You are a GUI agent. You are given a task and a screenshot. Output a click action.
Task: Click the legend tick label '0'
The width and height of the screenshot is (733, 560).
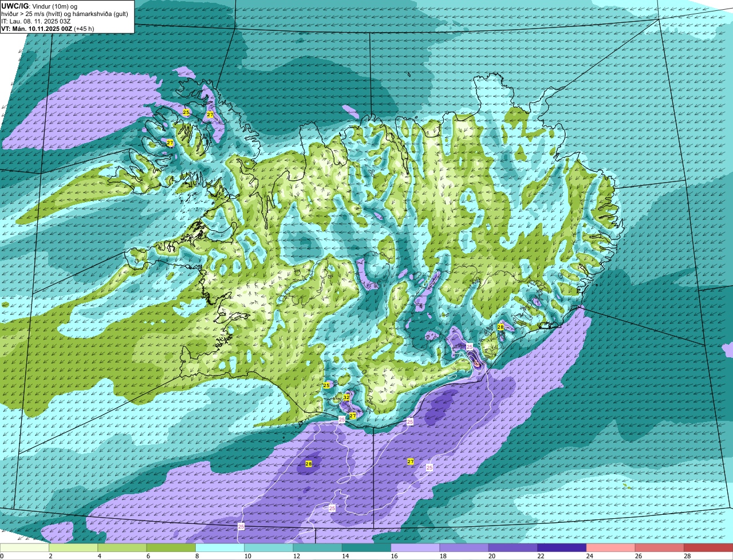(2, 556)
